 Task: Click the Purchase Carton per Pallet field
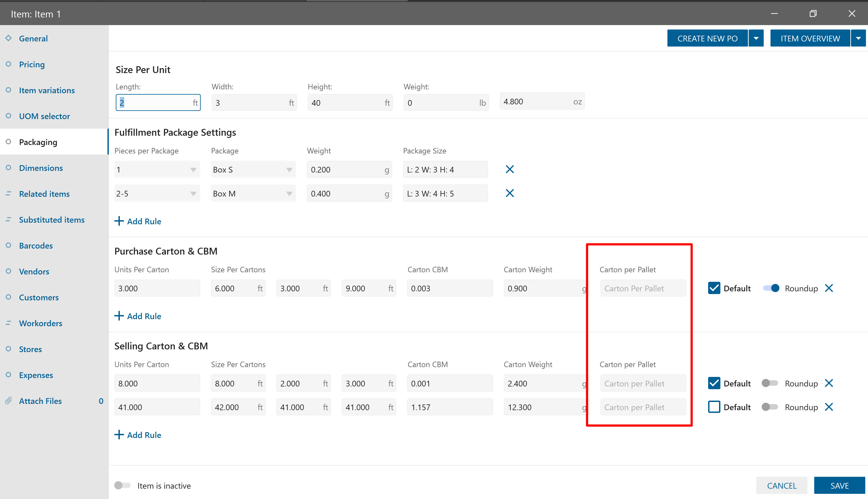point(643,288)
